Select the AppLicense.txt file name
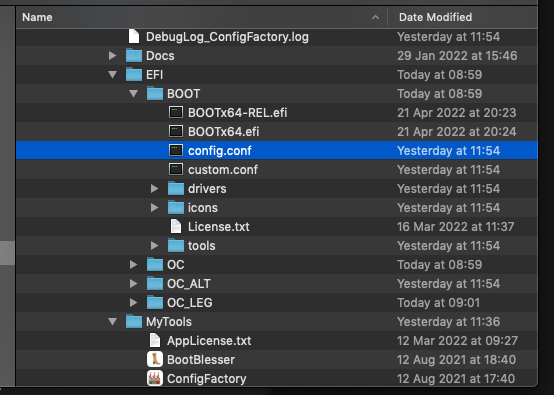Screen dimensions: 554x395 (209, 341)
